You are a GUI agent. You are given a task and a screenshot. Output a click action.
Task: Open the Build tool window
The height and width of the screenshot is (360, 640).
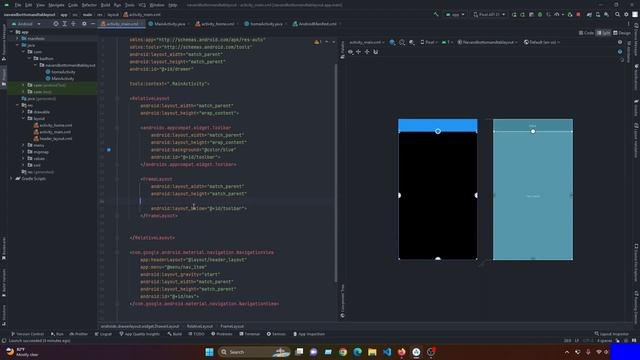pyautogui.click(x=174, y=334)
